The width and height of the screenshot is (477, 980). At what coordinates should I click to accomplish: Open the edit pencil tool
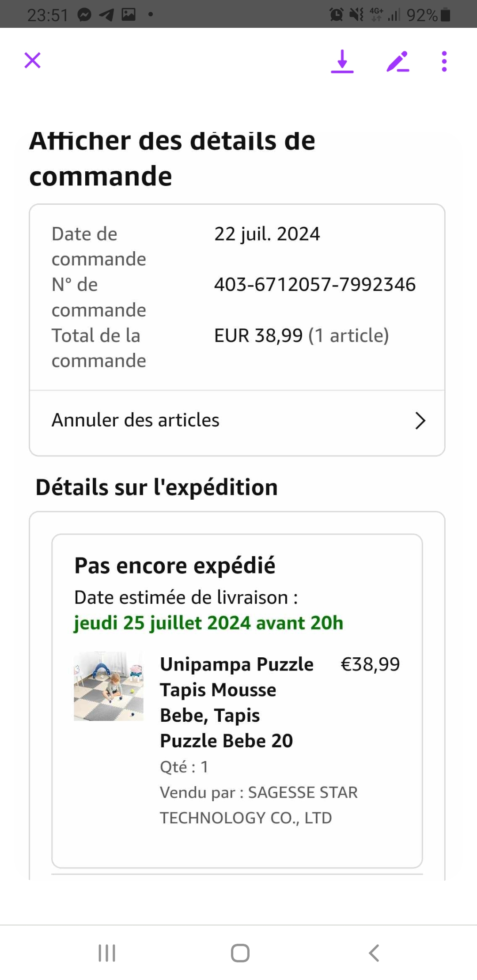[x=397, y=61]
